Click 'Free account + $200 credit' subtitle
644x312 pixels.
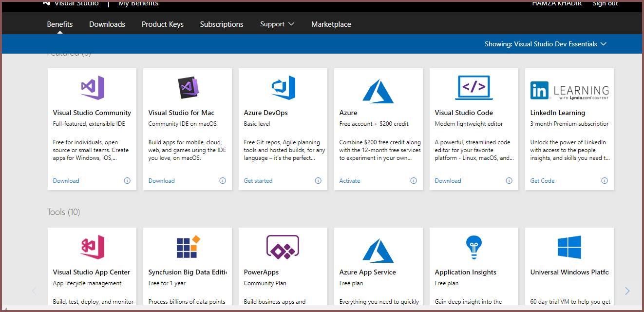pos(374,124)
